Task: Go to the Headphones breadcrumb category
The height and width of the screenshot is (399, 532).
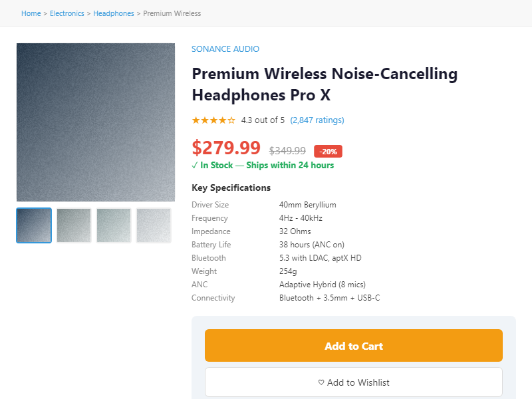Action: pyautogui.click(x=114, y=13)
